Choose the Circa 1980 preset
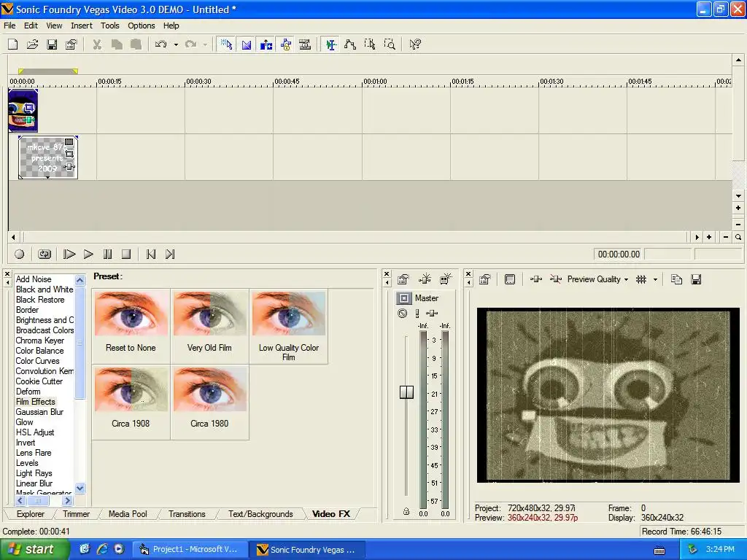 pos(209,402)
